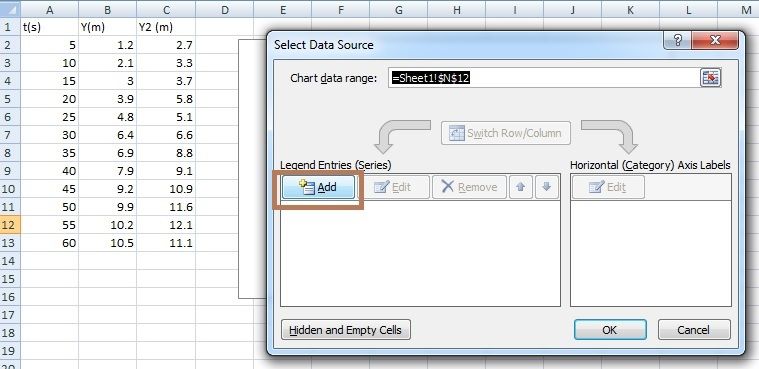Confirm the dialog with OK
Image resolution: width=759 pixels, height=369 pixels.
610,330
